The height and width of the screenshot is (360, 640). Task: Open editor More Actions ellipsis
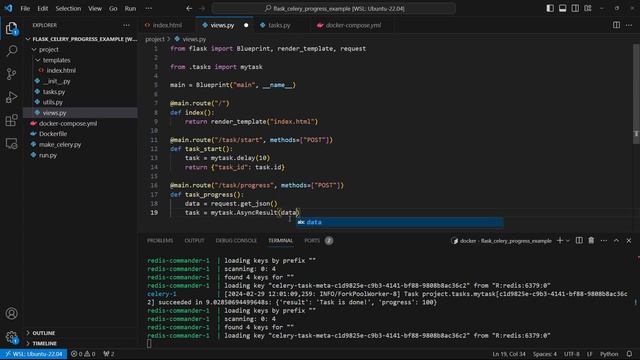[629, 25]
